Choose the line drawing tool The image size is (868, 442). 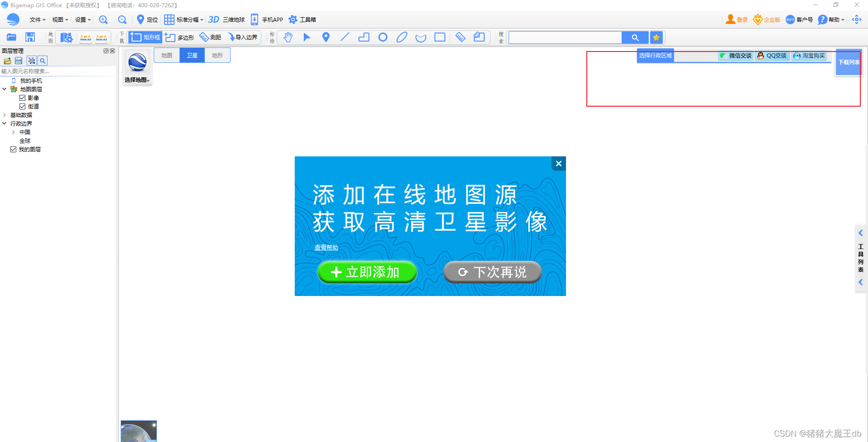344,37
